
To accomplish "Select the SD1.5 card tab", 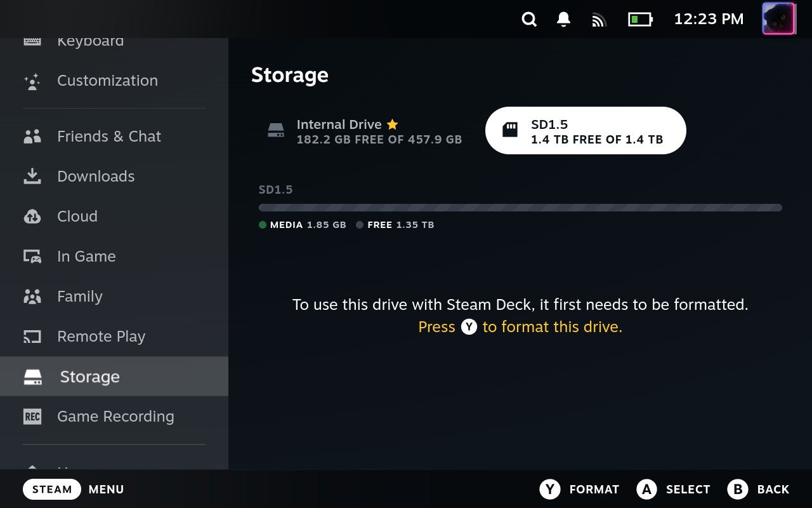I will pyautogui.click(x=584, y=130).
